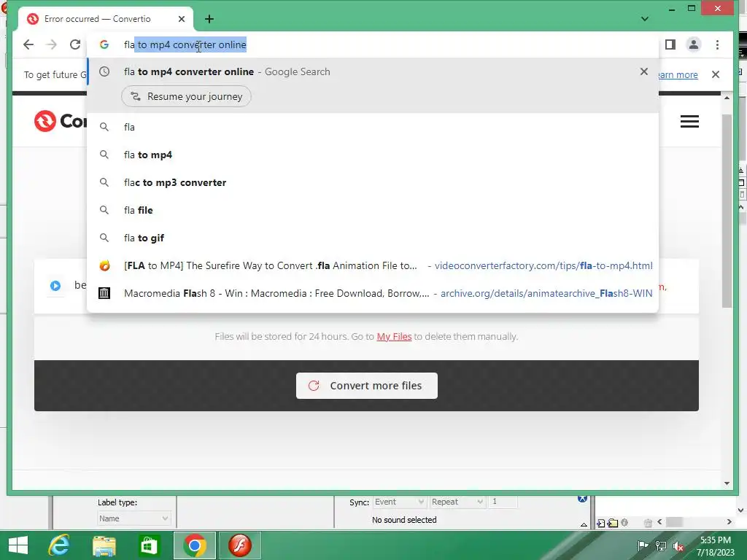Choose 'flac to mp3 converter' suggestion

pyautogui.click(x=373, y=182)
